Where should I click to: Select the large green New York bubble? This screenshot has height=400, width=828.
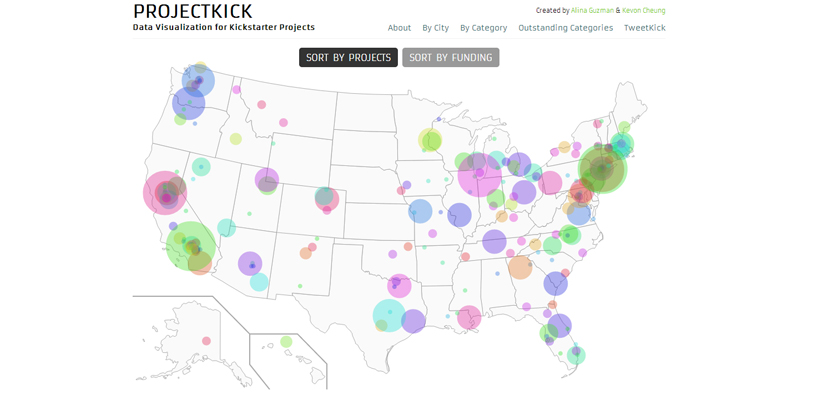point(602,169)
